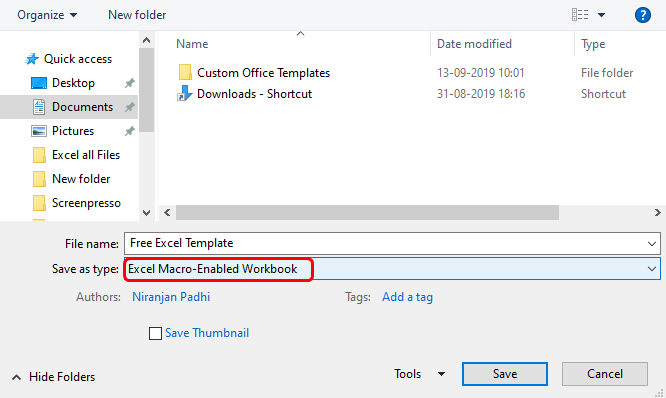Image resolution: width=666 pixels, height=398 pixels.
Task: Click the Save button
Action: (505, 374)
